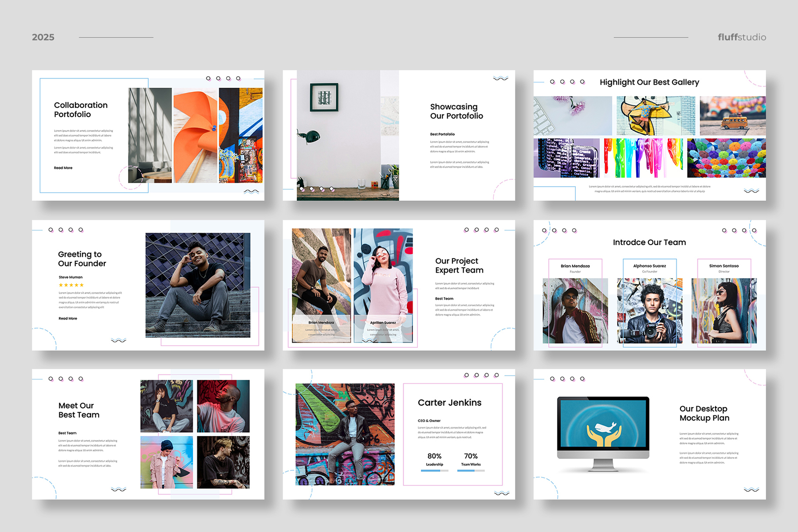Click Read More on the Greeting Founder slide
The width and height of the screenshot is (798, 532).
68,318
